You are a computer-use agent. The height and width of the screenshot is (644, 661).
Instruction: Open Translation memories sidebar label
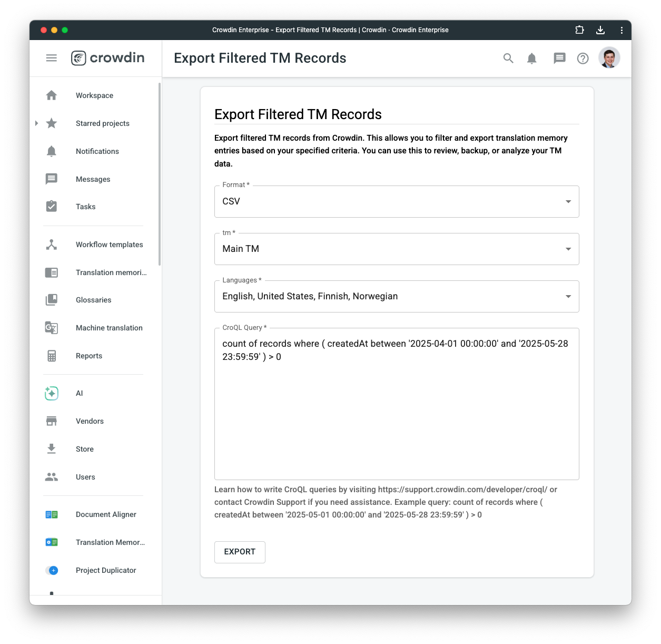111,272
